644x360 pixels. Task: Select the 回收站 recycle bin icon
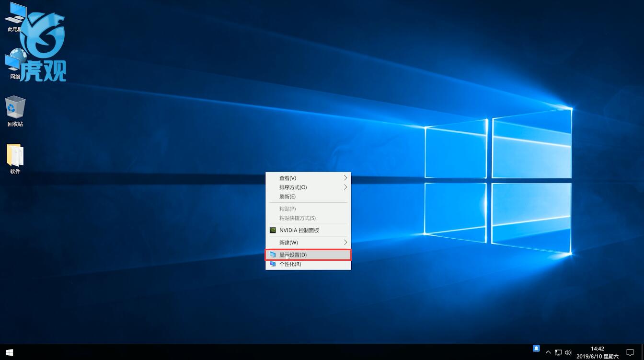15,111
